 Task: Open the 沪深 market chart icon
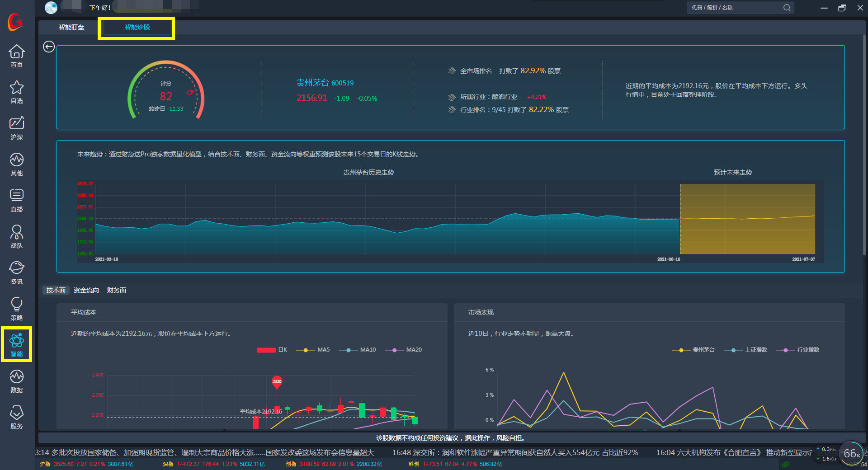[17, 128]
